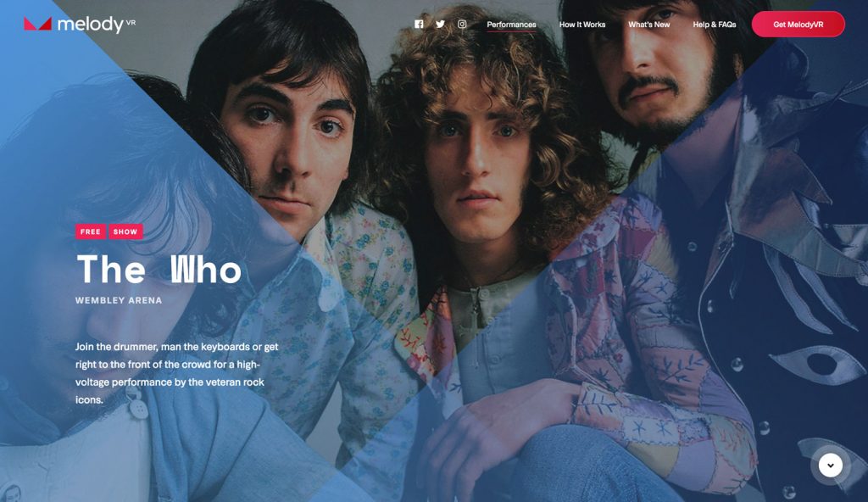Select the Performances nav item
Image resolution: width=868 pixels, height=502 pixels.
(x=511, y=25)
